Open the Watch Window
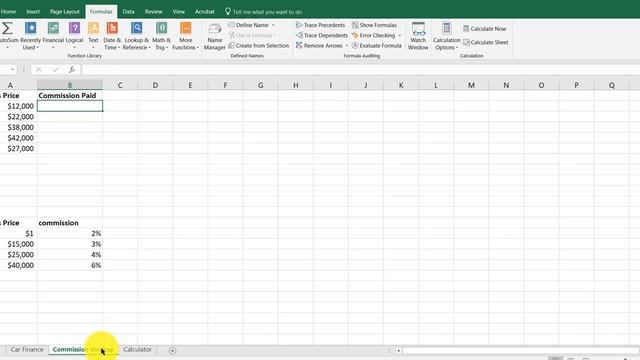Screen dimensions: 640x360 pyautogui.click(x=418, y=36)
